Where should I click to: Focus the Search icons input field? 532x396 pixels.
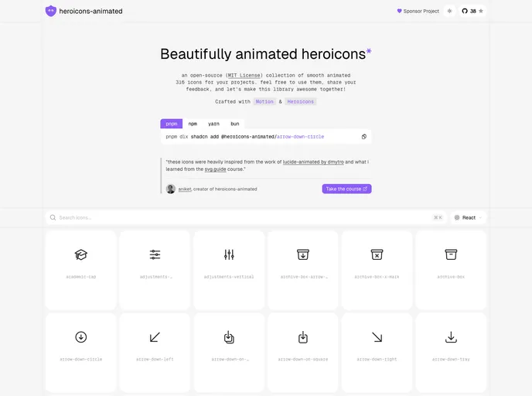tap(244, 217)
